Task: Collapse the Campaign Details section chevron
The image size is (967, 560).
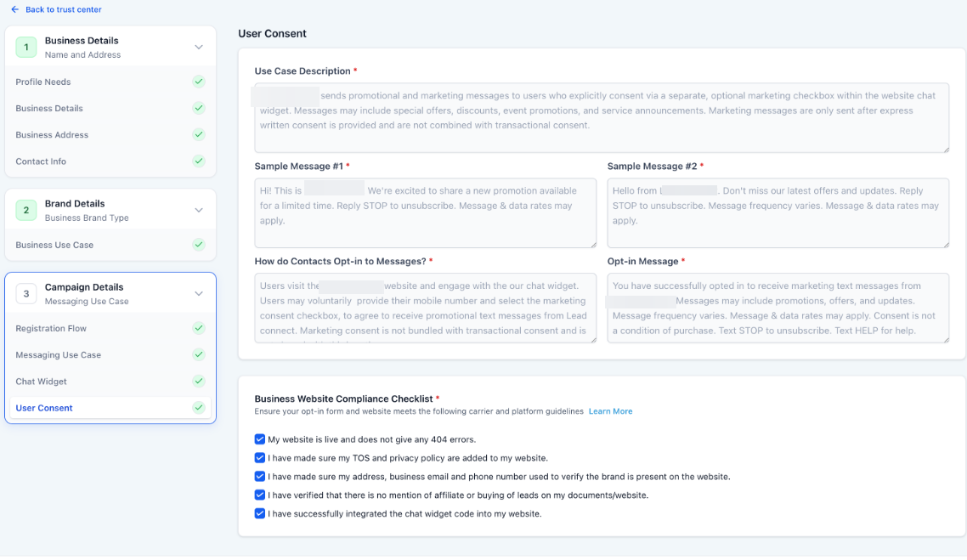Action: point(199,294)
